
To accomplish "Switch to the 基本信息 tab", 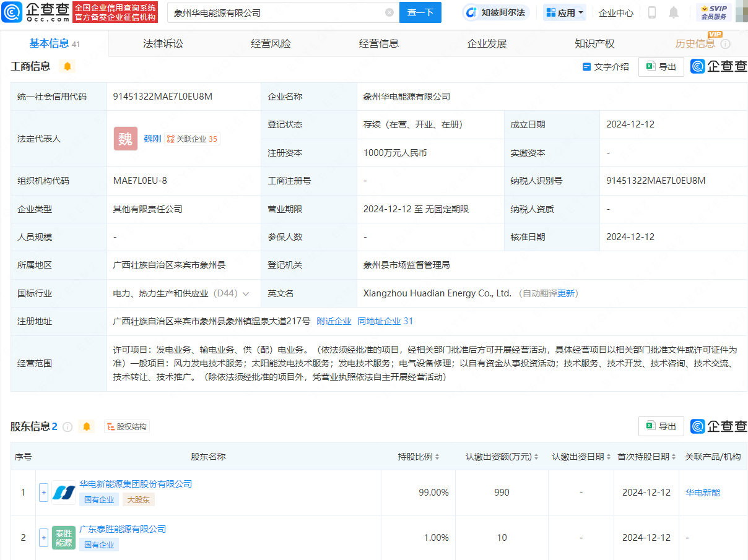I will [x=54, y=43].
